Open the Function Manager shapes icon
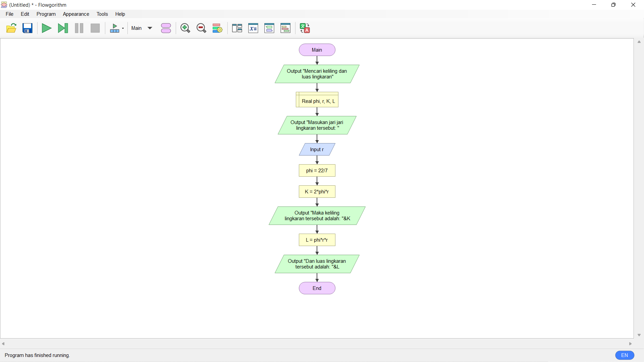644x362 pixels. click(166, 28)
